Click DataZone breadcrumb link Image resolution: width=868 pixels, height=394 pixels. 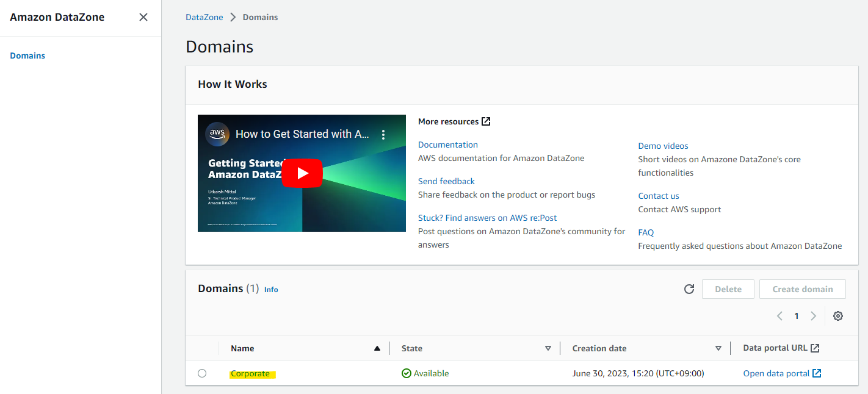(204, 17)
